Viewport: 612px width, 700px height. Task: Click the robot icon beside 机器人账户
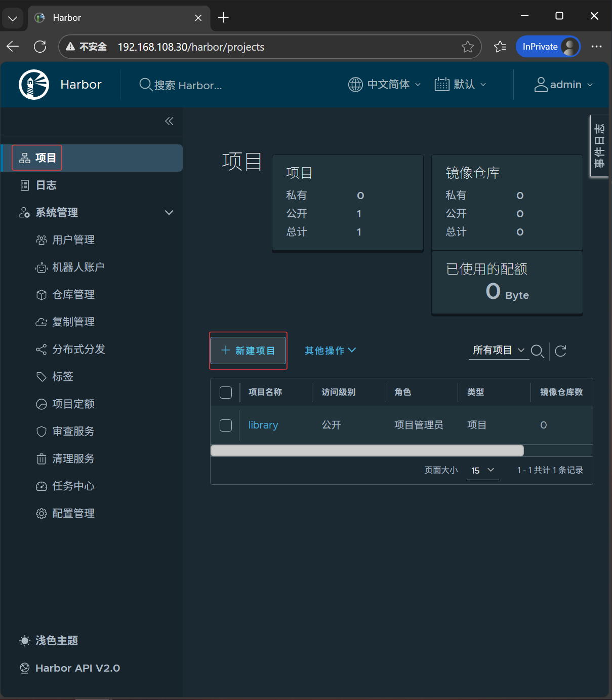[42, 267]
